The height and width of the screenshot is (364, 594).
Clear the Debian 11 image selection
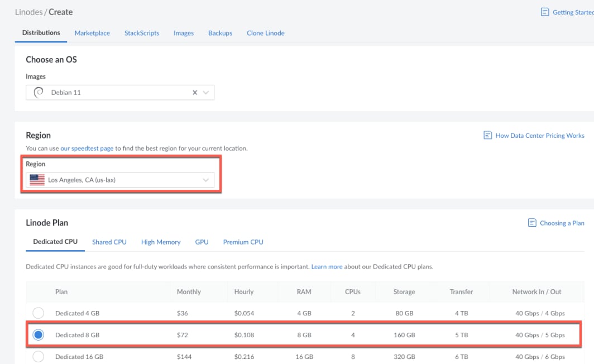(195, 93)
